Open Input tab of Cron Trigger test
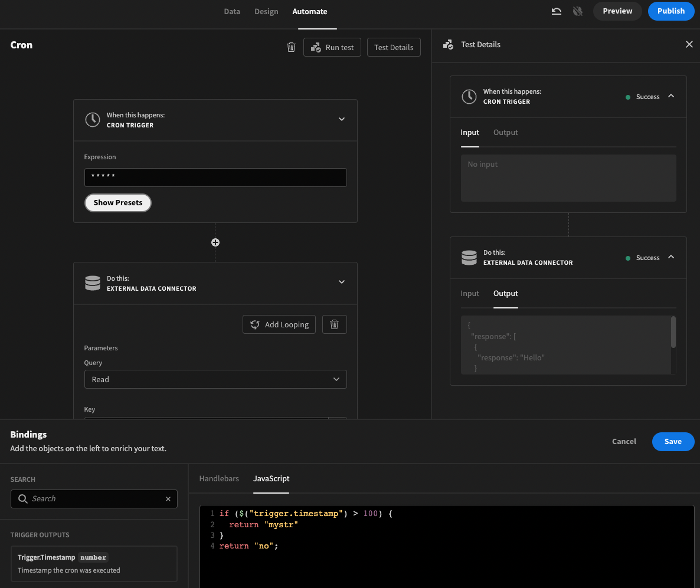The height and width of the screenshot is (588, 700). click(x=470, y=133)
